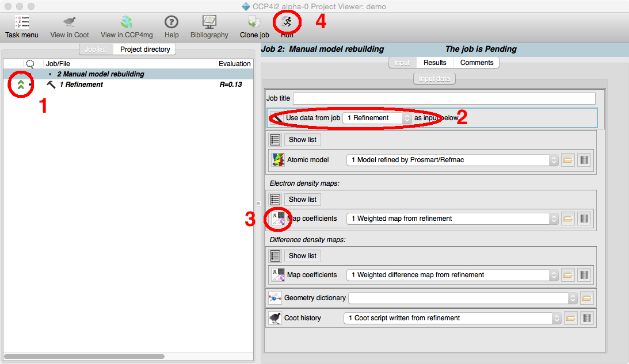Viewport: 629px width, 364px height.
Task: Click the Geometry dictionary icon
Action: 275,298
